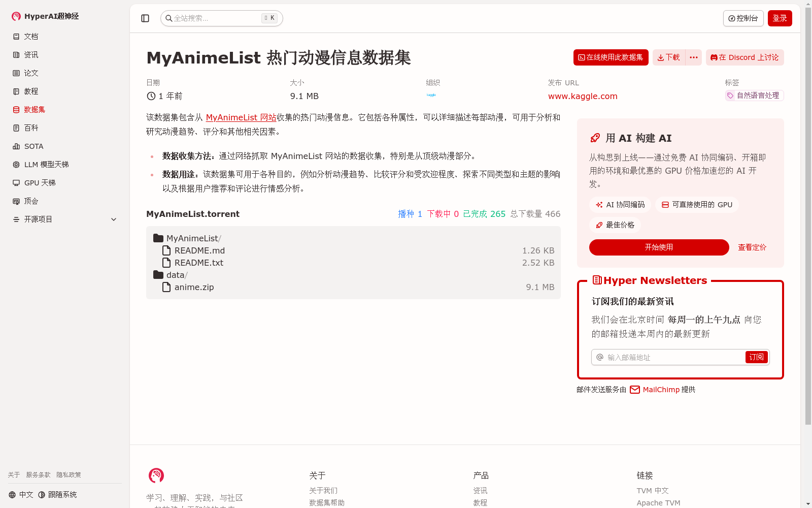This screenshot has height=508, width=812.
Task: Click the kaggle organization logo
Action: coord(431,95)
